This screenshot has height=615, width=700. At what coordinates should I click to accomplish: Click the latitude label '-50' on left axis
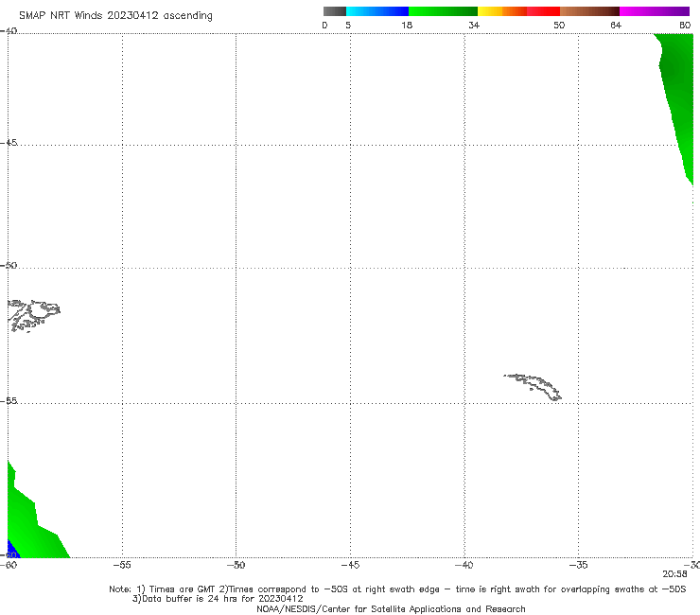[x=9, y=265]
